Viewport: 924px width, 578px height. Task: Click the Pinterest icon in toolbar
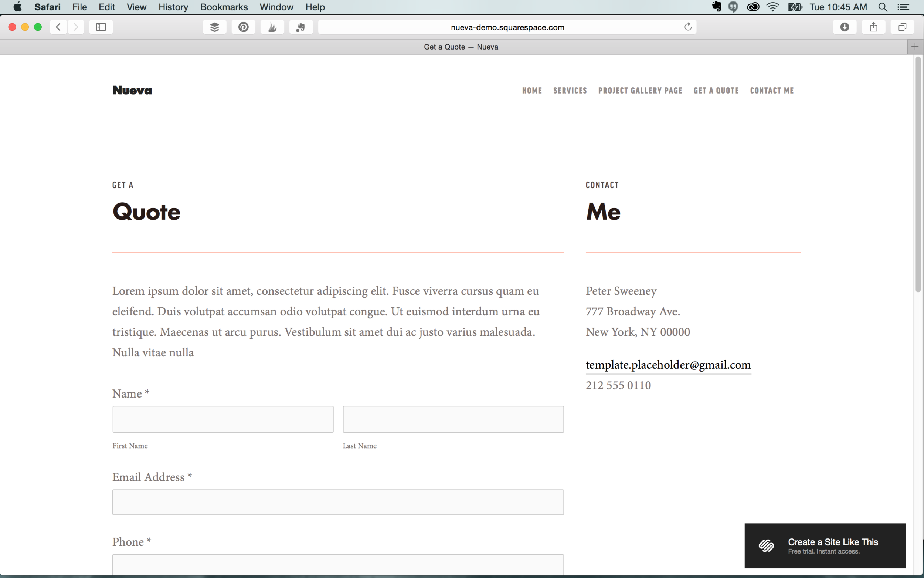point(243,27)
